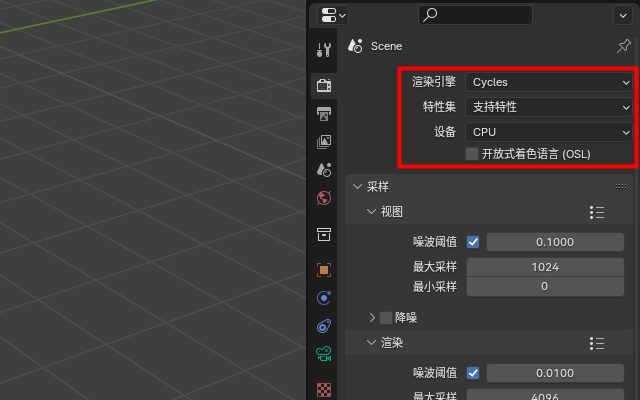This screenshot has width=640, height=400.
Task: Click the properties search field
Action: click(x=476, y=15)
